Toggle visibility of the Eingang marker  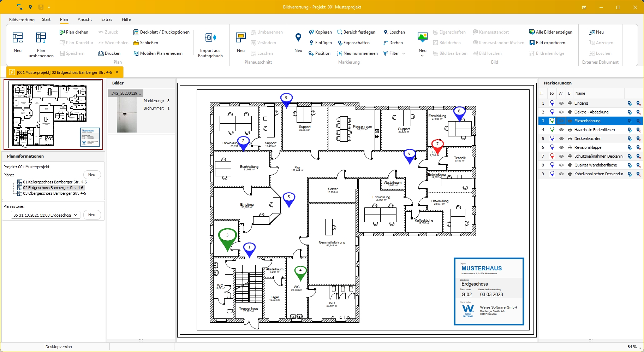click(561, 103)
